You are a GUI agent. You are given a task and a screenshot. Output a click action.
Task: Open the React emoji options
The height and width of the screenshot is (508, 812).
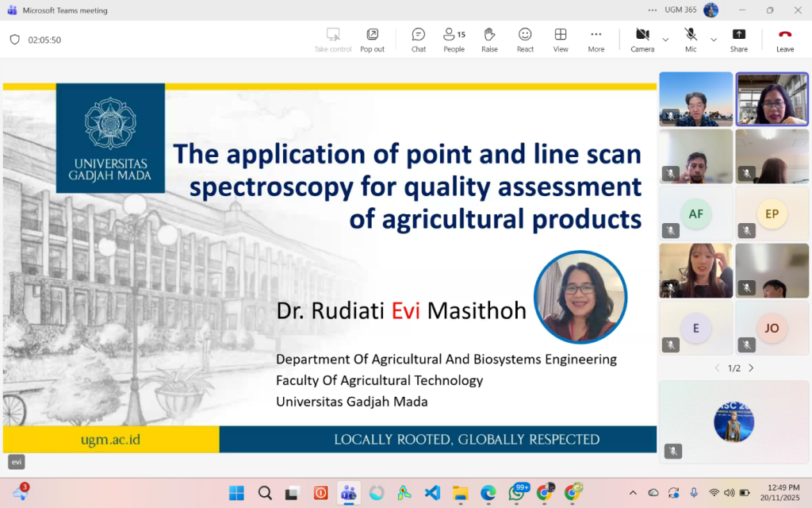(x=525, y=39)
